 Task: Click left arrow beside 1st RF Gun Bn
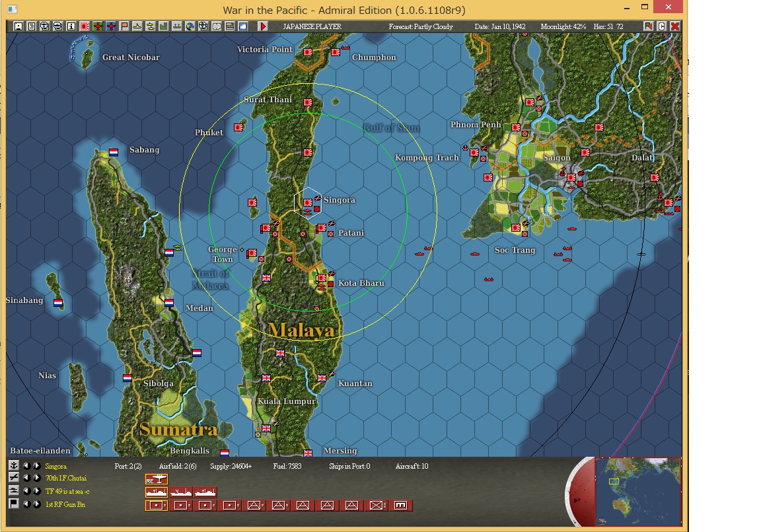click(x=26, y=504)
